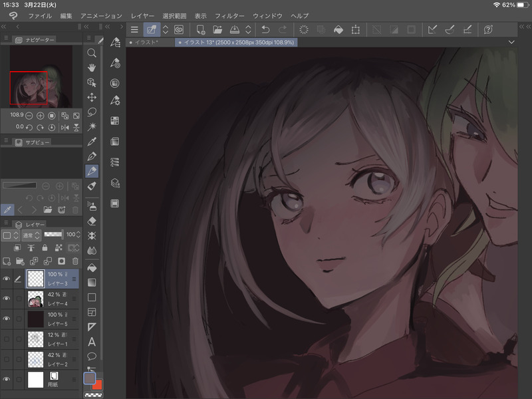Select the Move layer tool
532x399 pixels.
click(92, 97)
